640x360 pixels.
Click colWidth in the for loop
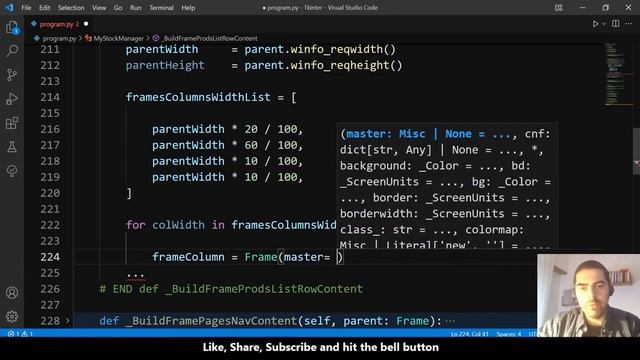click(178, 225)
